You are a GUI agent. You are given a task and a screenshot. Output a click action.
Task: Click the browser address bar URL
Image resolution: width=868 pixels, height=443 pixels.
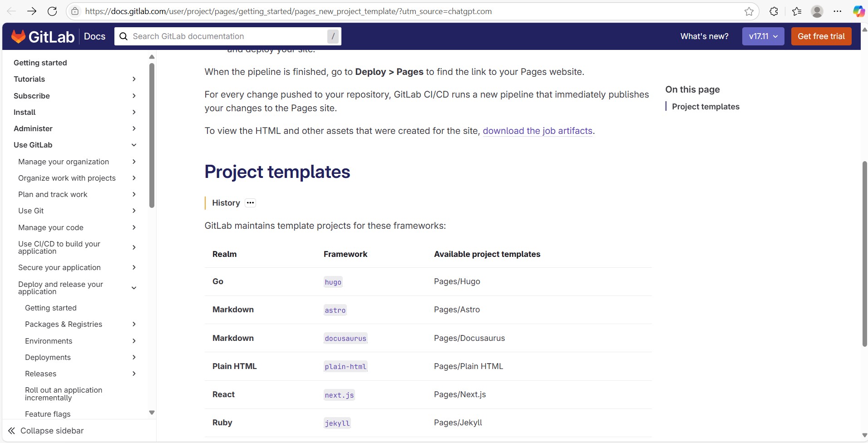point(288,11)
